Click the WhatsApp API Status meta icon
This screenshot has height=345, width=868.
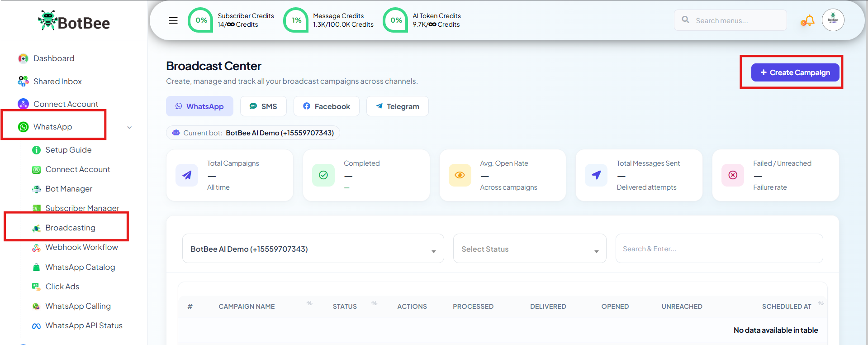(37, 326)
